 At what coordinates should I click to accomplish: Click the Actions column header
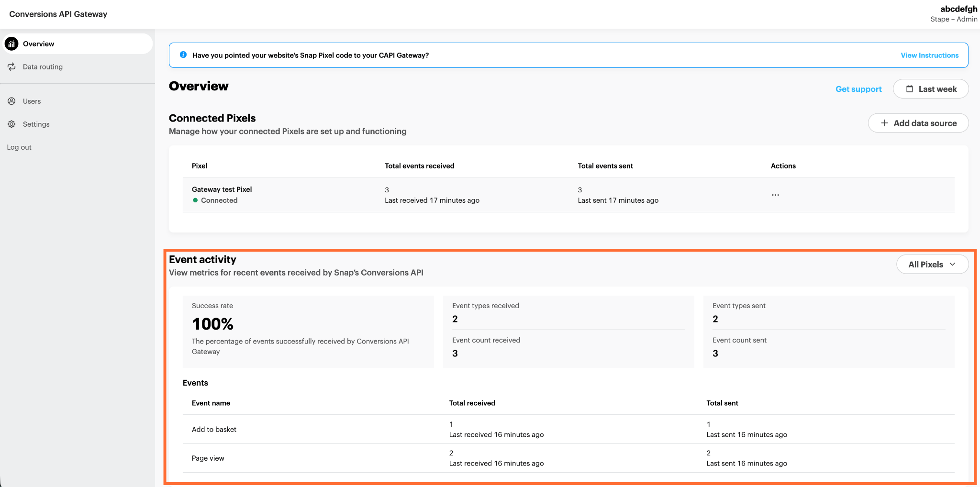click(783, 166)
